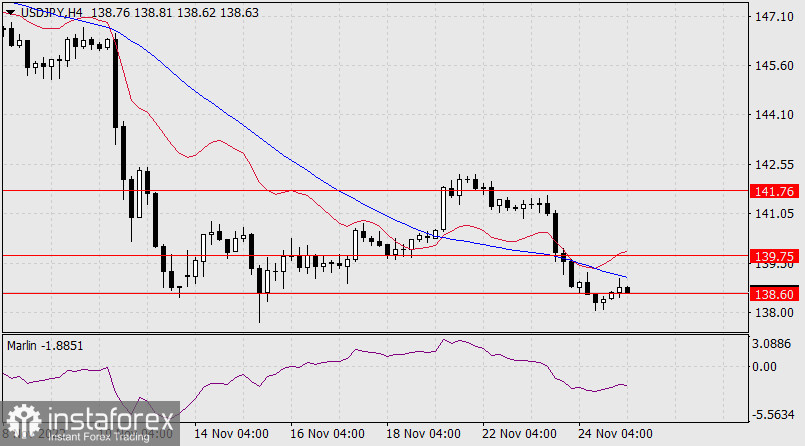Viewport: 805px width, 446px height.
Task: Click the OHLC values 138.76 138.81 138.62 138.63
Action: pos(175,13)
